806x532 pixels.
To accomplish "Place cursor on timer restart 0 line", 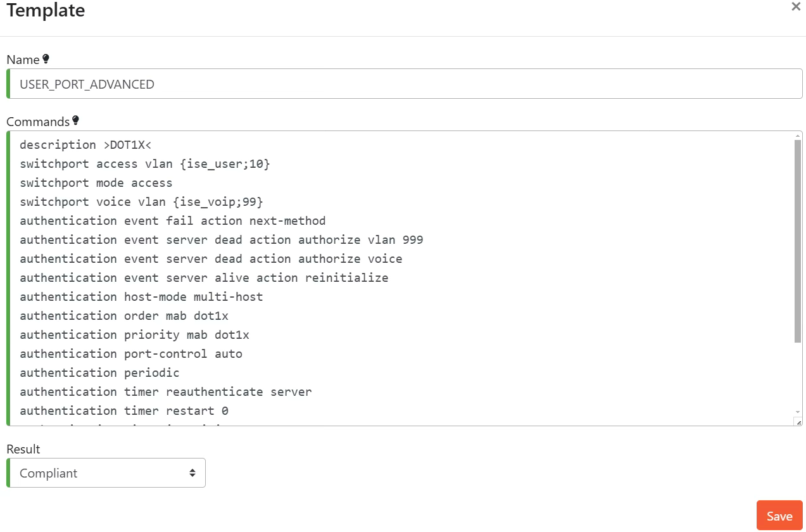I will (x=124, y=411).
